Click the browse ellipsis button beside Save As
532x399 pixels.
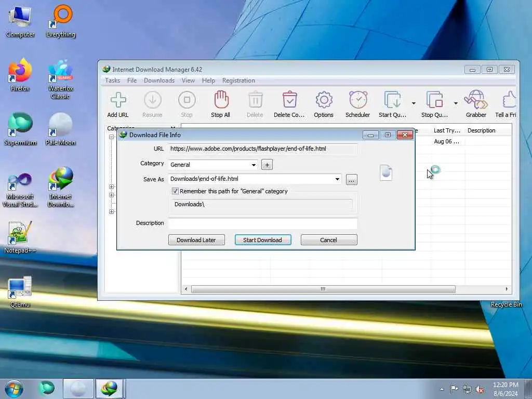click(x=352, y=179)
